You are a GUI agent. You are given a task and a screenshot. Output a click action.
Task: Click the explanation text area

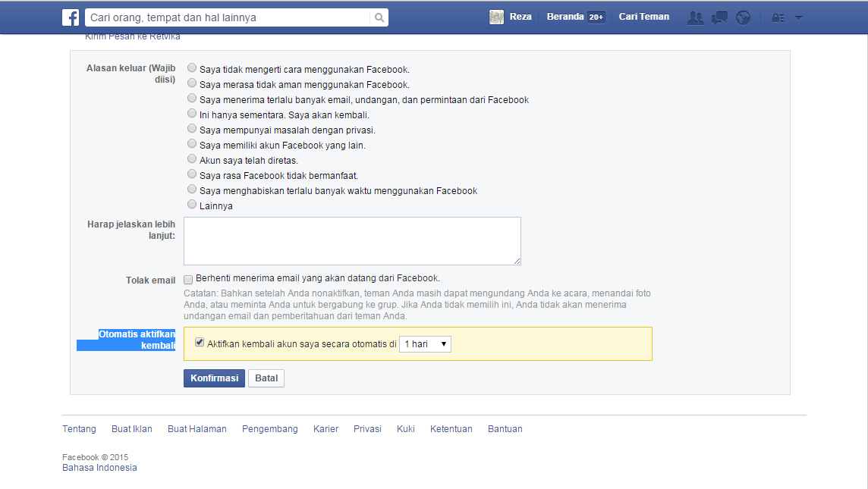point(352,240)
